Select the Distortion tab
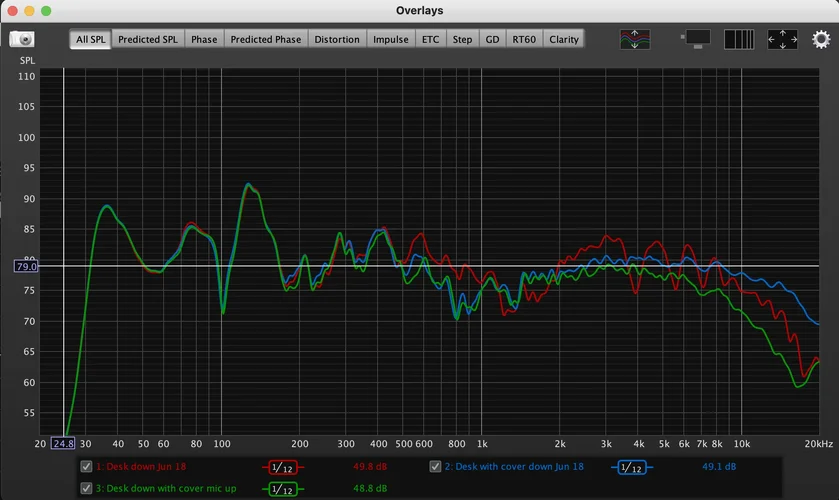839x500 pixels. [336, 40]
